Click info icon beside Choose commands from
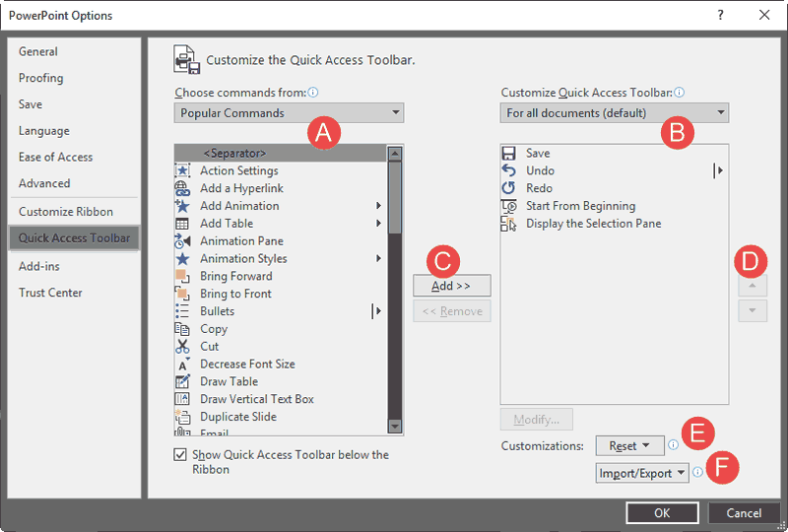 [313, 93]
